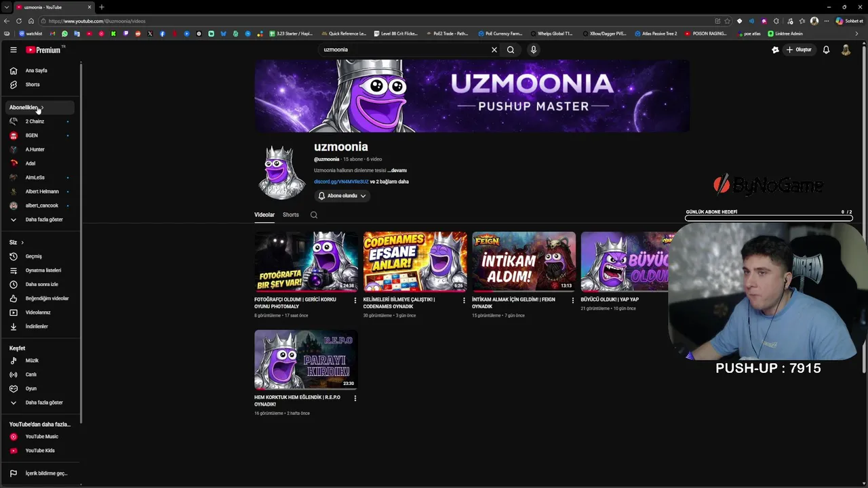Open the albert_cancook subscription channel

41,205
